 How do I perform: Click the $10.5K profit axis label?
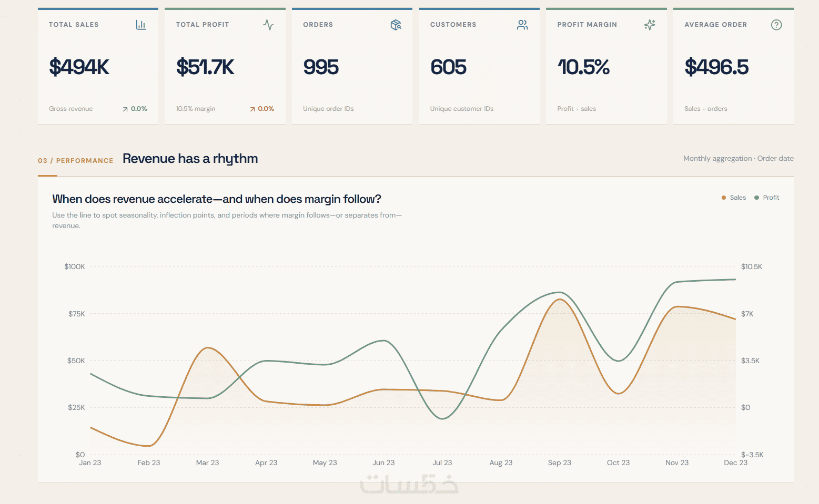[x=752, y=266]
